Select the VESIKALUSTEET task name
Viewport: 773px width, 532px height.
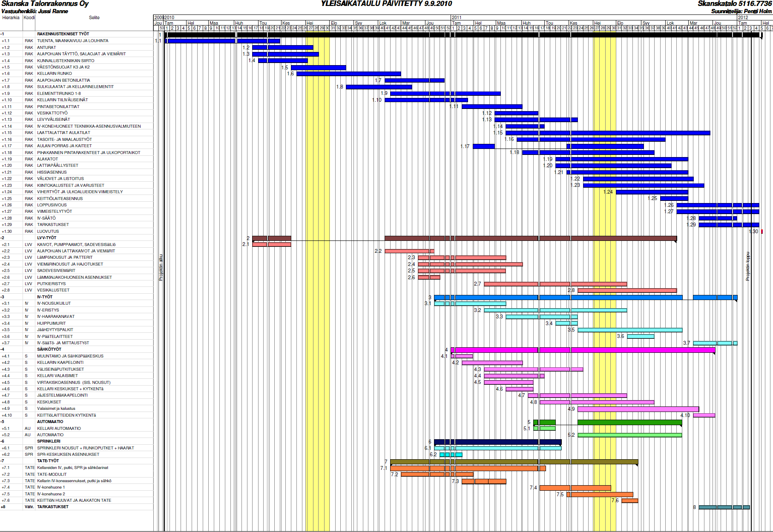pos(53,290)
